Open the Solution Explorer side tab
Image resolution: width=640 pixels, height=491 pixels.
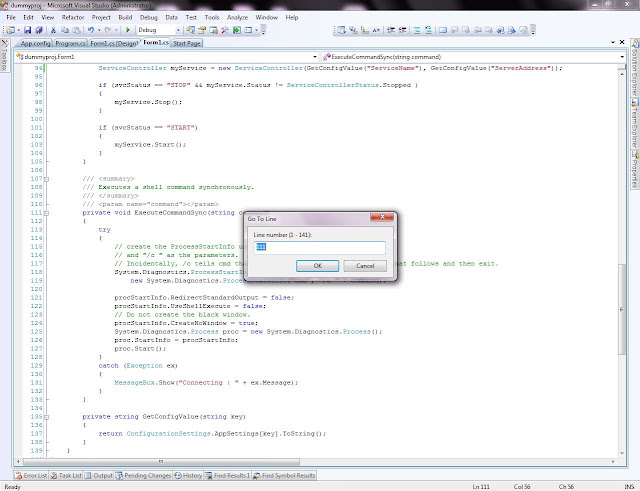pyautogui.click(x=635, y=69)
